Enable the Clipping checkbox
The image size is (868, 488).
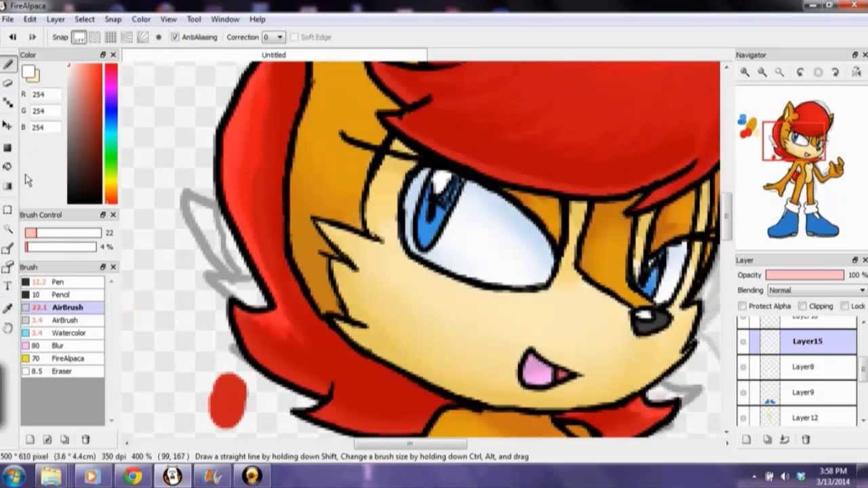pyautogui.click(x=802, y=306)
